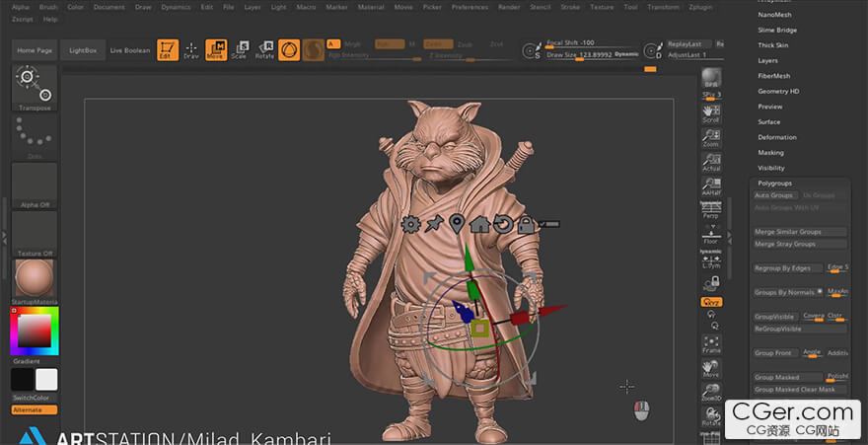Activate the Edit mode icon
The image size is (868, 445).
[167, 49]
